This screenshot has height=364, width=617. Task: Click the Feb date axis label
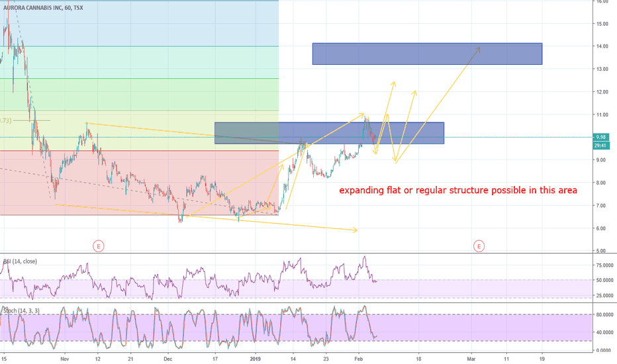click(x=358, y=359)
